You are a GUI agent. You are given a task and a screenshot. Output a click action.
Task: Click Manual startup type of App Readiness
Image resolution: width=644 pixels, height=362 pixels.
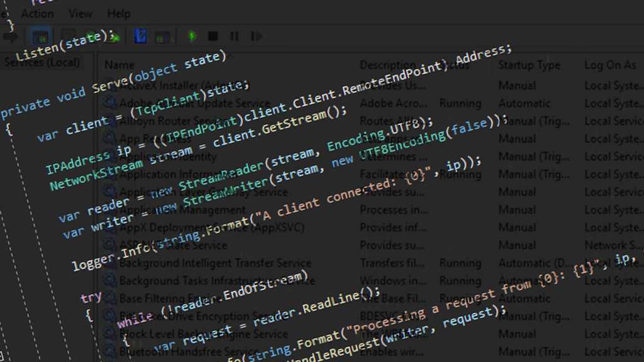coord(517,139)
